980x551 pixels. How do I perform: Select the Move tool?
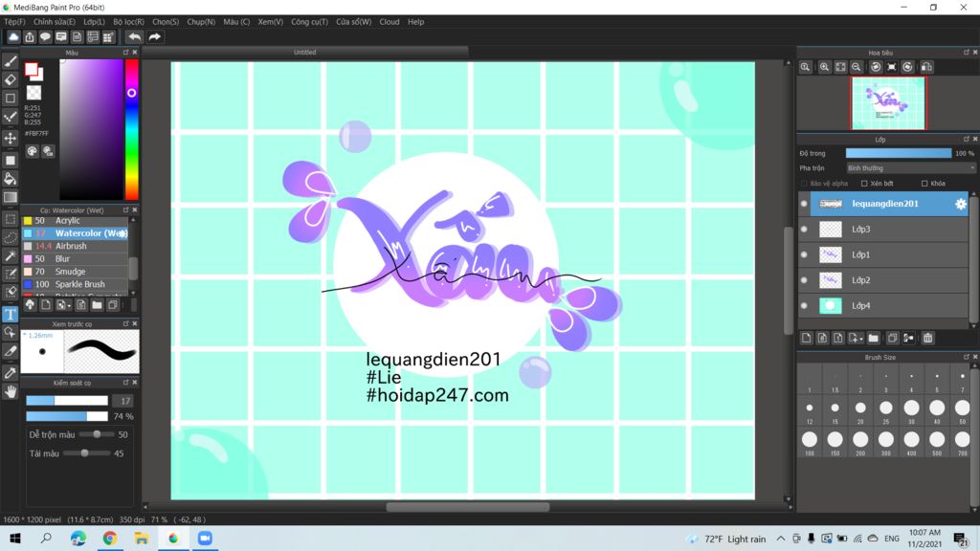tap(10, 138)
